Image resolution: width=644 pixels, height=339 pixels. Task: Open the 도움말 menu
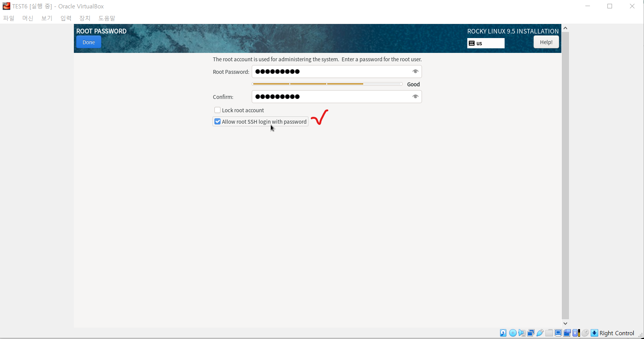(107, 18)
